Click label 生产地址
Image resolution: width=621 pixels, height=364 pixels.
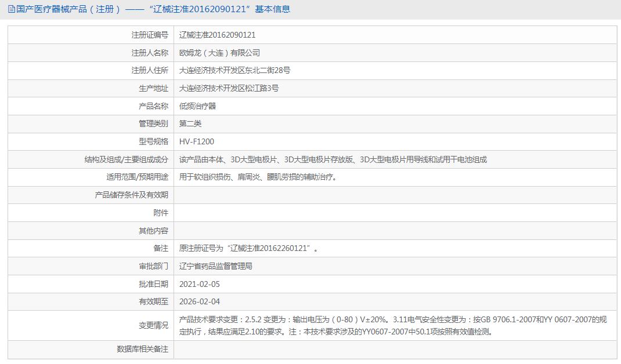click(153, 88)
